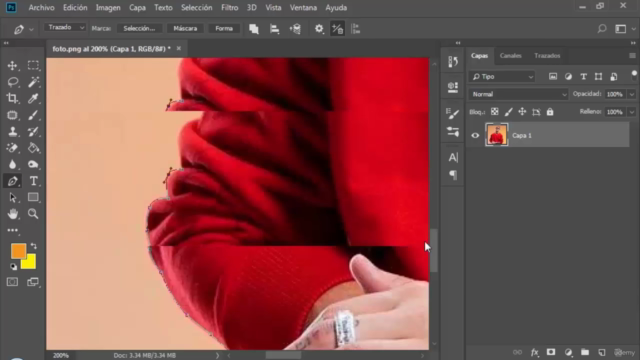Viewport: 640px width, 360px height.
Task: Filter layers by shape layers
Action: (598, 77)
